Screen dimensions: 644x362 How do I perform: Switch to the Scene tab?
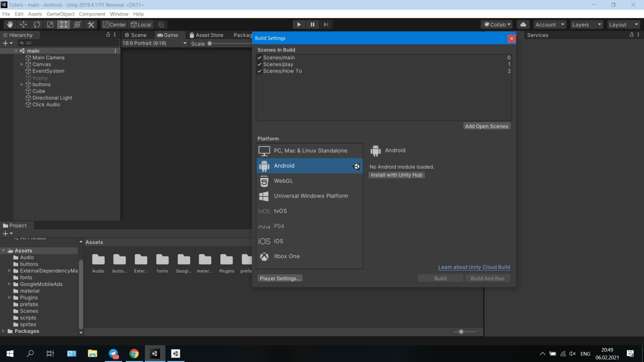(135, 35)
